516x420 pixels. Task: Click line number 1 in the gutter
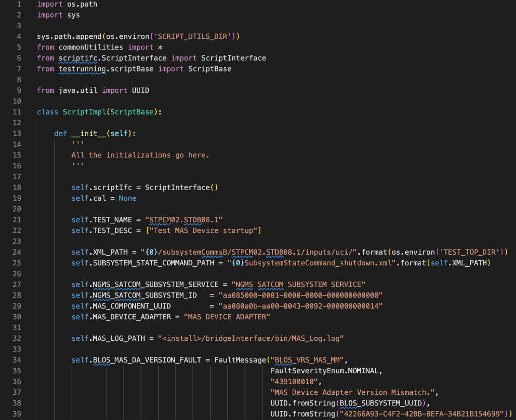(19, 4)
